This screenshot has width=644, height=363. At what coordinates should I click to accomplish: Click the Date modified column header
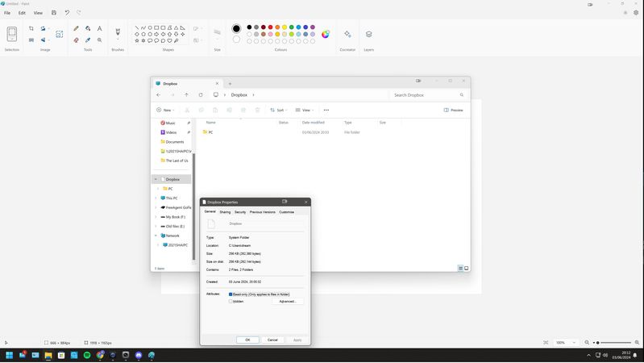pyautogui.click(x=314, y=123)
